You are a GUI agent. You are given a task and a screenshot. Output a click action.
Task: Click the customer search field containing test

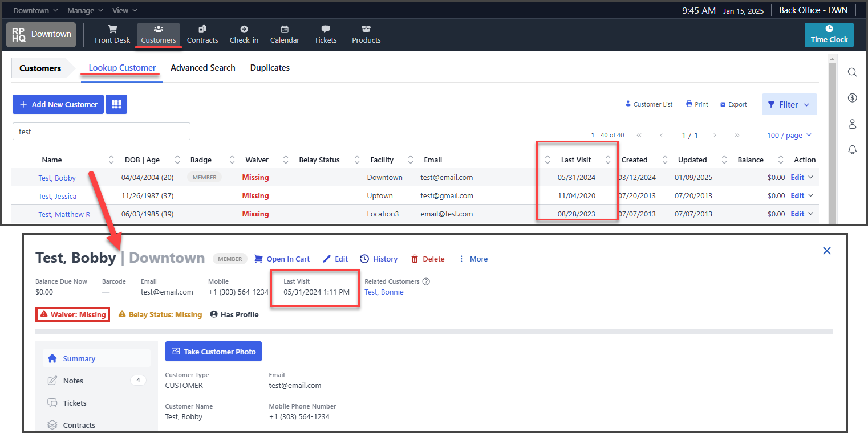(x=102, y=132)
